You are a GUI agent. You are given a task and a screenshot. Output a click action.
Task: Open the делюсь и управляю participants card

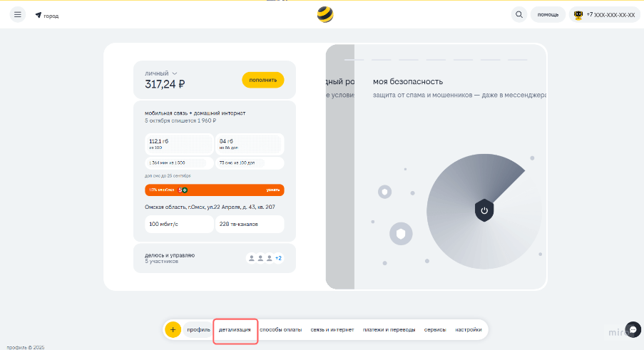pyautogui.click(x=214, y=258)
